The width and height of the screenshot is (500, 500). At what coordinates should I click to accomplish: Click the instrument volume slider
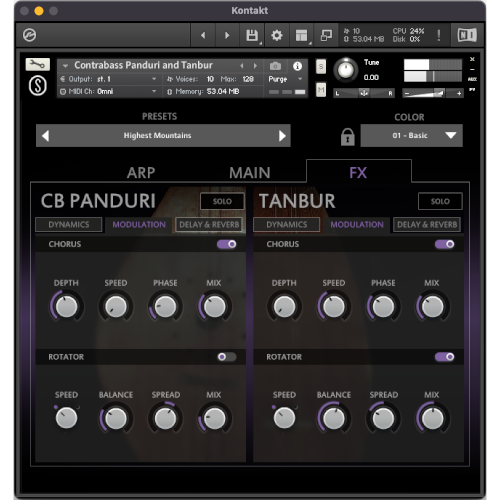[433, 93]
